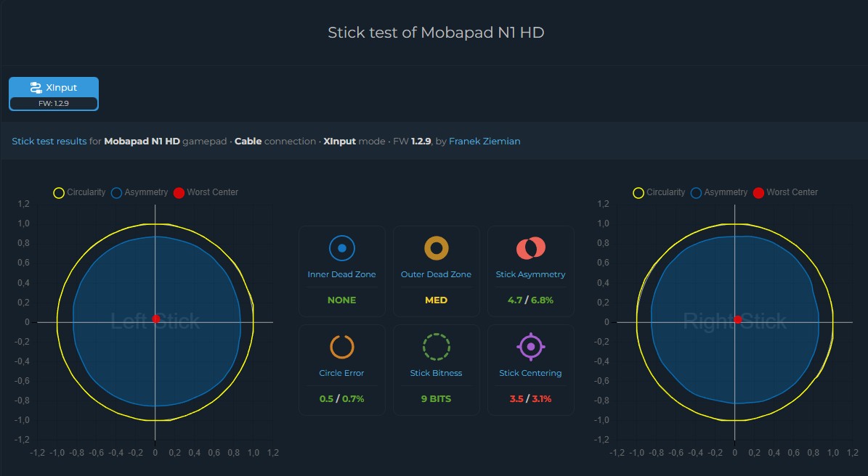Screen dimensions: 868x476
Task: Click the NONE inner dead zone value
Action: (x=341, y=300)
